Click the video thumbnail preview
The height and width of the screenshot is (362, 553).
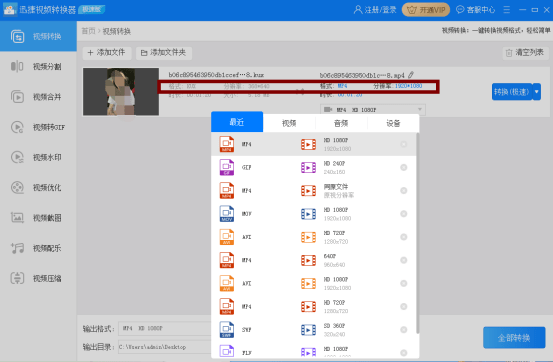click(121, 92)
